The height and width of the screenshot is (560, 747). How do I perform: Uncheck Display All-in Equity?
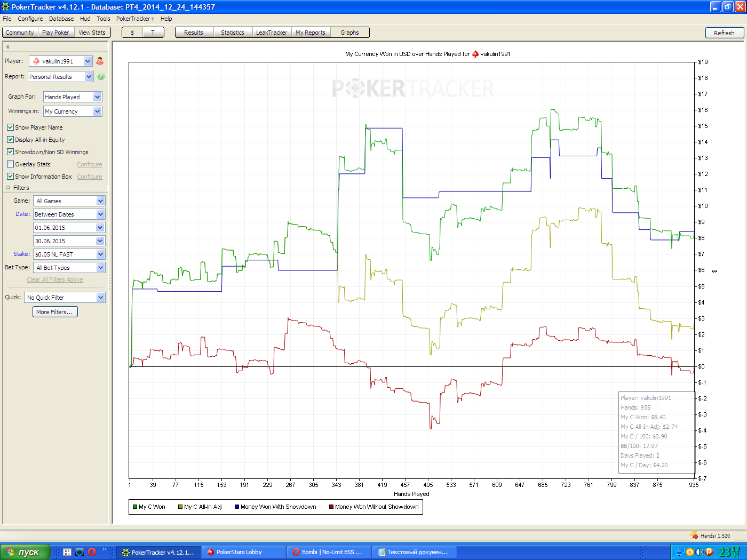[10, 140]
